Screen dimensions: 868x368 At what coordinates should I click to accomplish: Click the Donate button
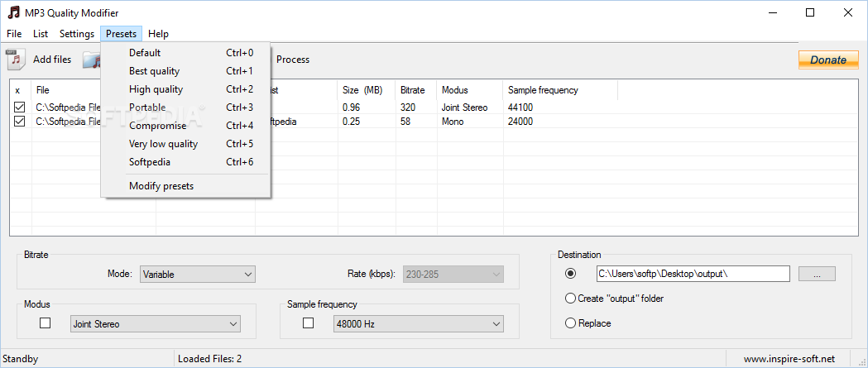tap(828, 60)
